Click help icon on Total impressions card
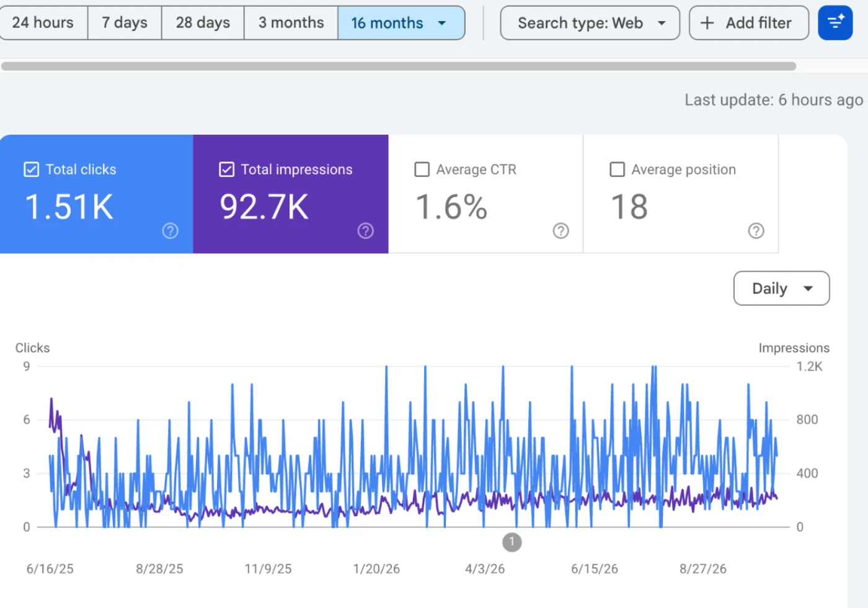The width and height of the screenshot is (868, 608). click(366, 231)
